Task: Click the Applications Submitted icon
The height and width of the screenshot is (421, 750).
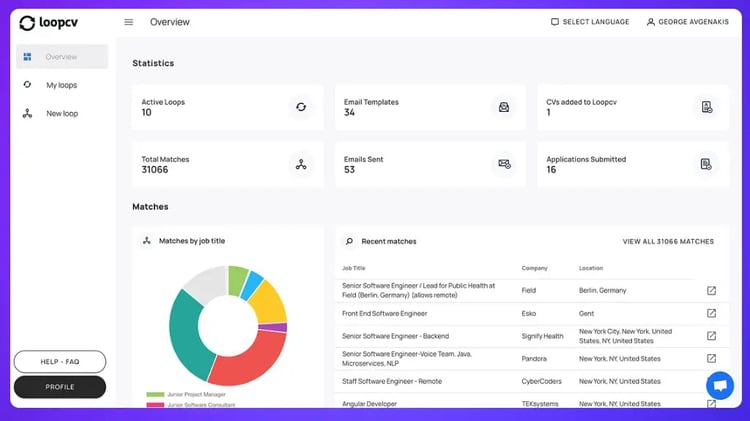Action: click(706, 165)
